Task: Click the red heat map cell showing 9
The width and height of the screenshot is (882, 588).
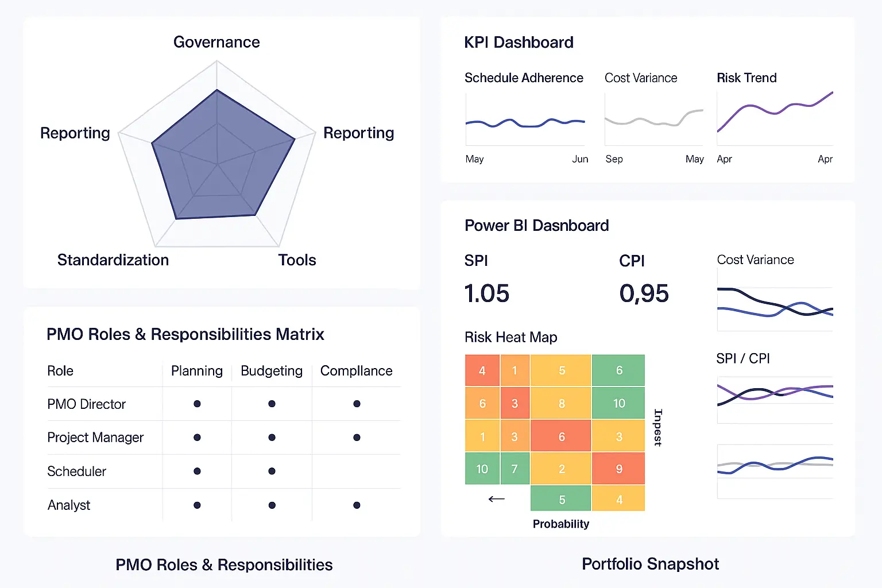Action: point(618,469)
